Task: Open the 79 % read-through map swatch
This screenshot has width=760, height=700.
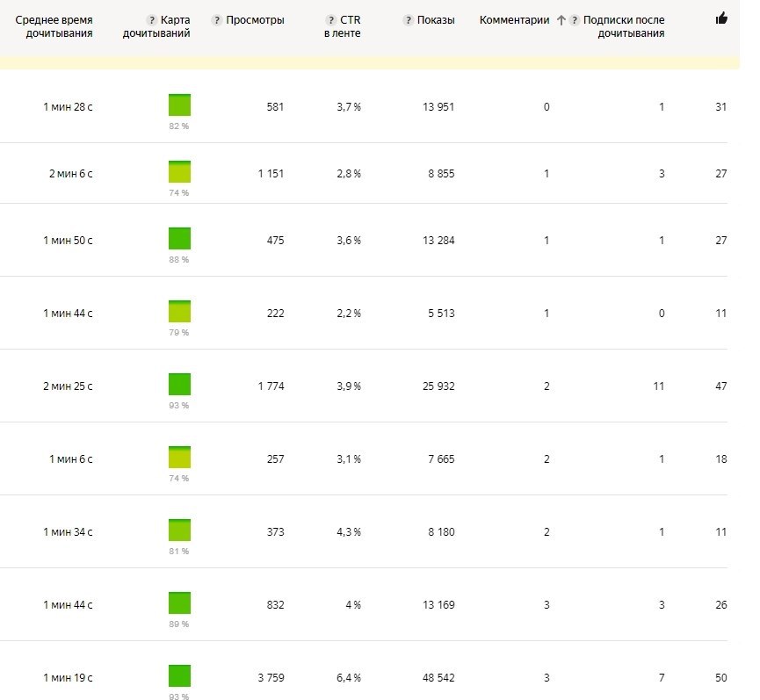Action: pos(179,312)
